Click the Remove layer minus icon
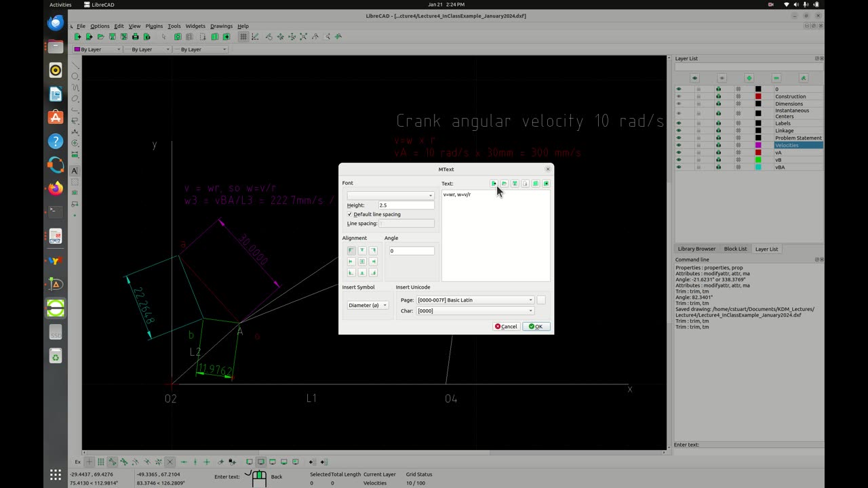 click(776, 78)
